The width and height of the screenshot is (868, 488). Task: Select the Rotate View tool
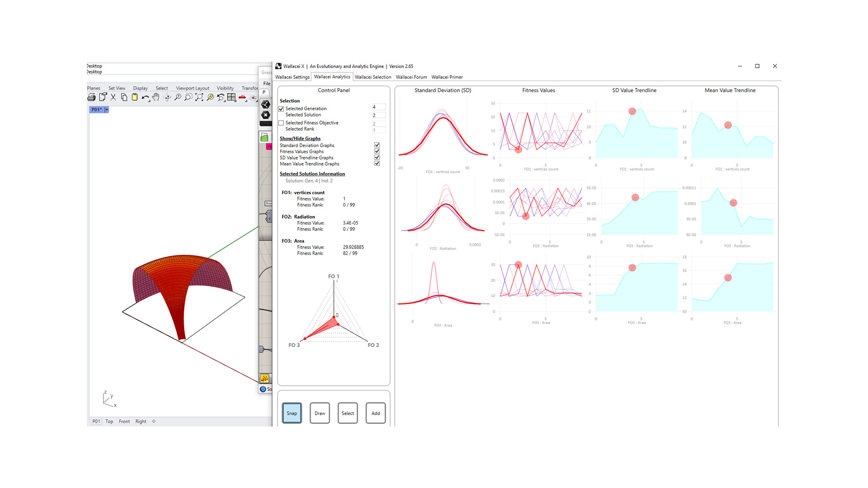[x=167, y=97]
